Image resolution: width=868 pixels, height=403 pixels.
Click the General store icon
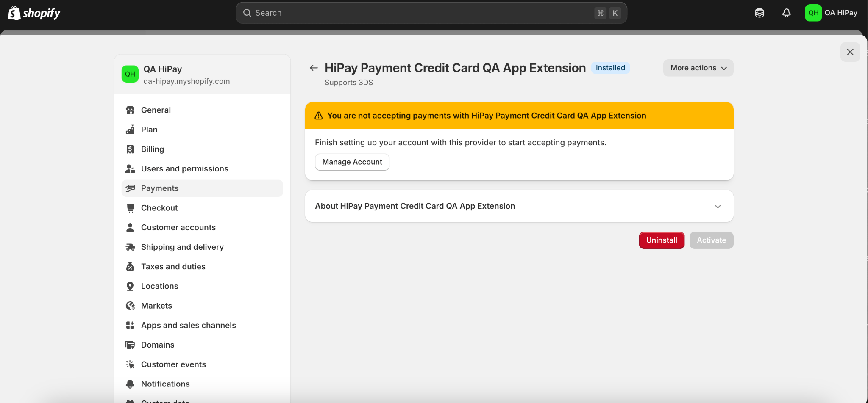tap(130, 110)
